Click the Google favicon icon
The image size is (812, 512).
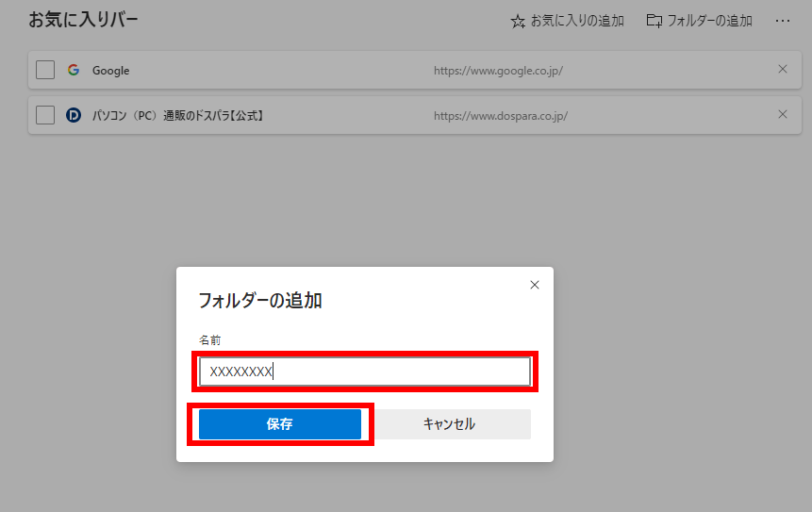coord(74,70)
